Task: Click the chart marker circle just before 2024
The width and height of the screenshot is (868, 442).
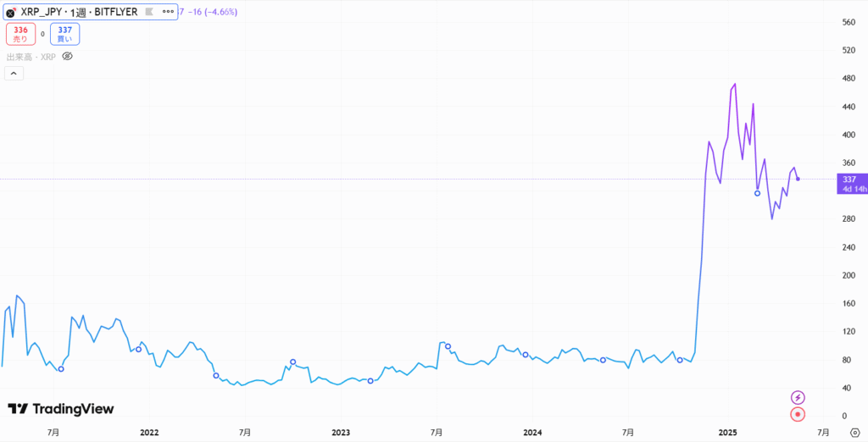Action: click(x=526, y=355)
